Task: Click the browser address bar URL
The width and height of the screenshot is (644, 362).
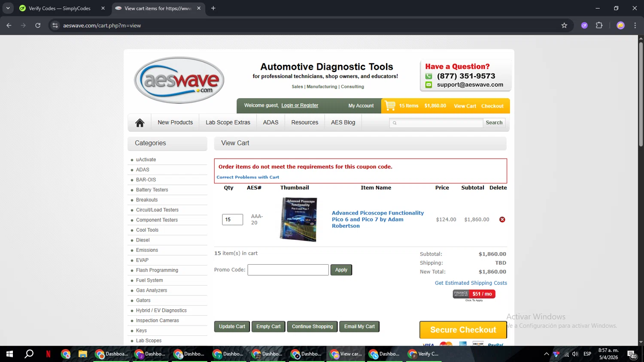Action: (102, 25)
